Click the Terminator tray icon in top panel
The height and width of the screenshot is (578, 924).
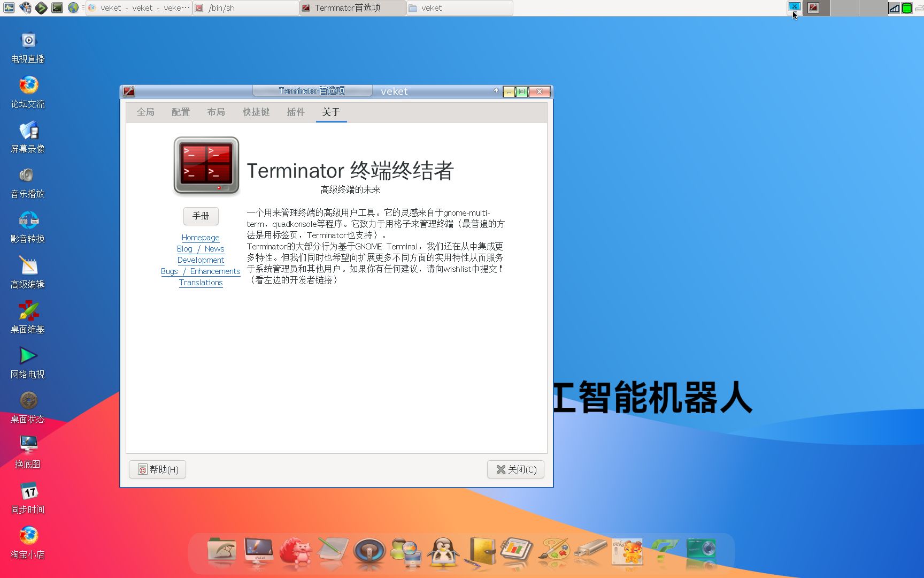(x=813, y=7)
